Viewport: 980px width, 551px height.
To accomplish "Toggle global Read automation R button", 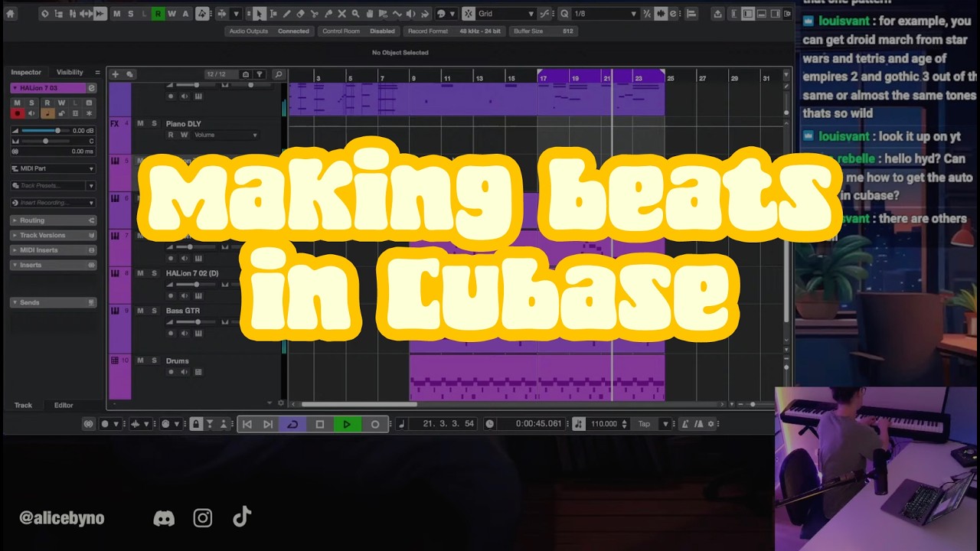I will point(158,14).
